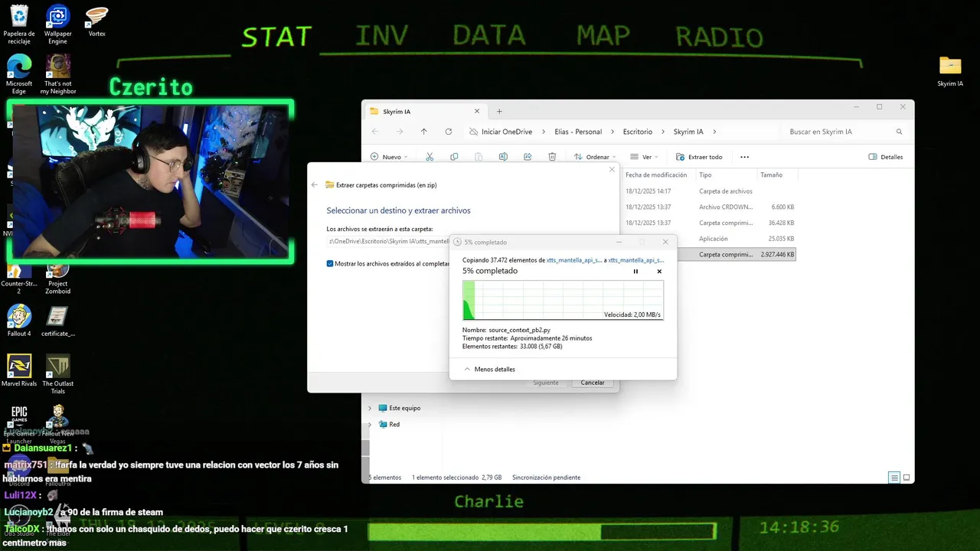Viewport: 980px width, 551px height.
Task: Go back in the extract zip wizard
Action: coord(315,185)
